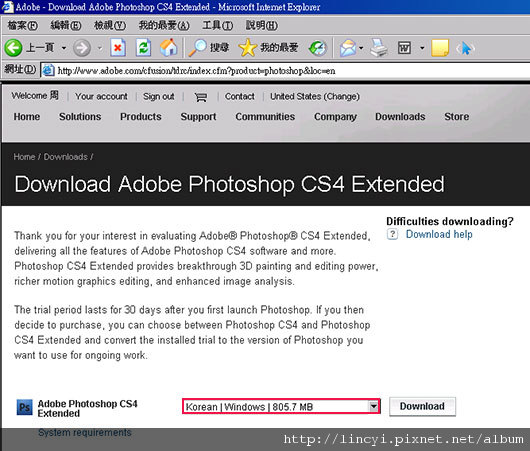Click the yellow note toolbar icon
530x451 pixels.
440,48
